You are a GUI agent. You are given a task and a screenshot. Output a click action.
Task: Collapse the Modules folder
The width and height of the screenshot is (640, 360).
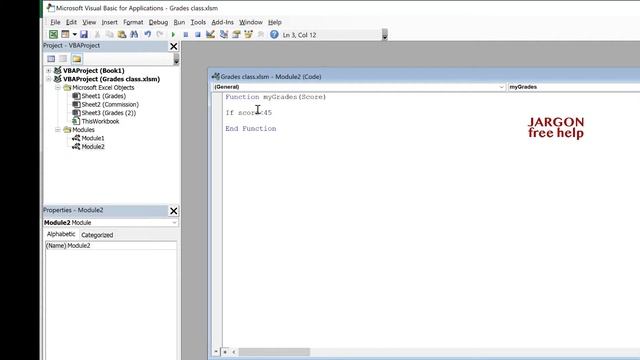(58, 130)
